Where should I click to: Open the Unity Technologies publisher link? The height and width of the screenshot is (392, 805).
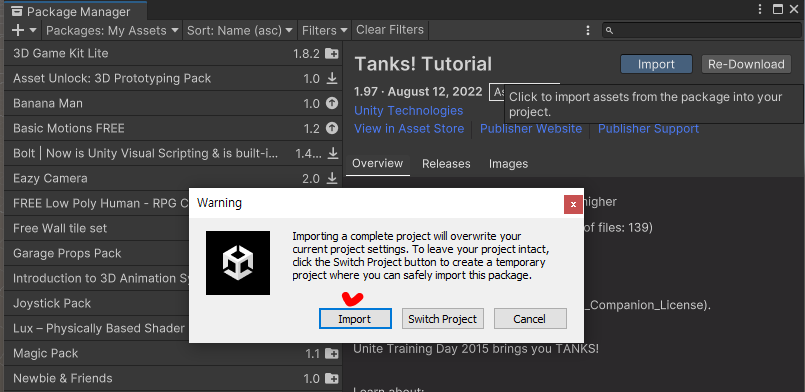tap(409, 111)
